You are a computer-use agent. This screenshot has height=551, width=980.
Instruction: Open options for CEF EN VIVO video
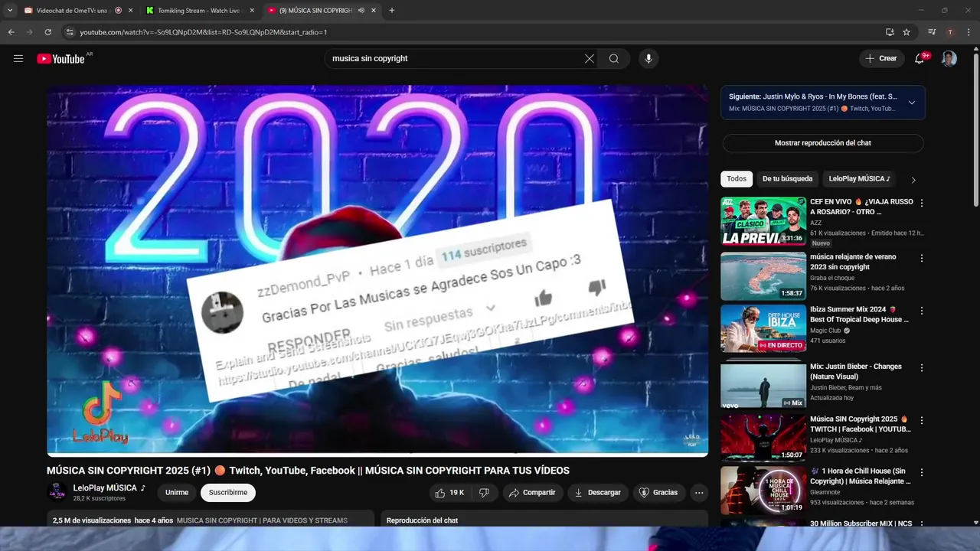[922, 203]
